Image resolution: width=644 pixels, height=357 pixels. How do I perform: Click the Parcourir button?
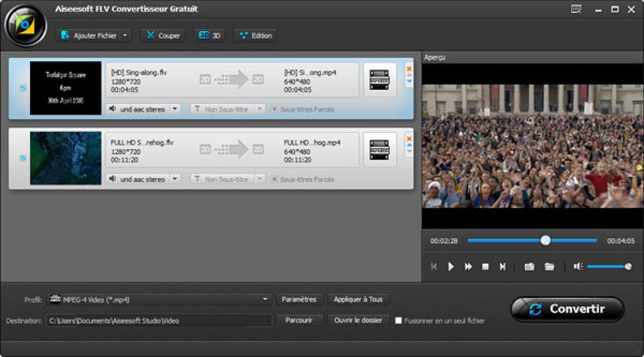(x=299, y=320)
